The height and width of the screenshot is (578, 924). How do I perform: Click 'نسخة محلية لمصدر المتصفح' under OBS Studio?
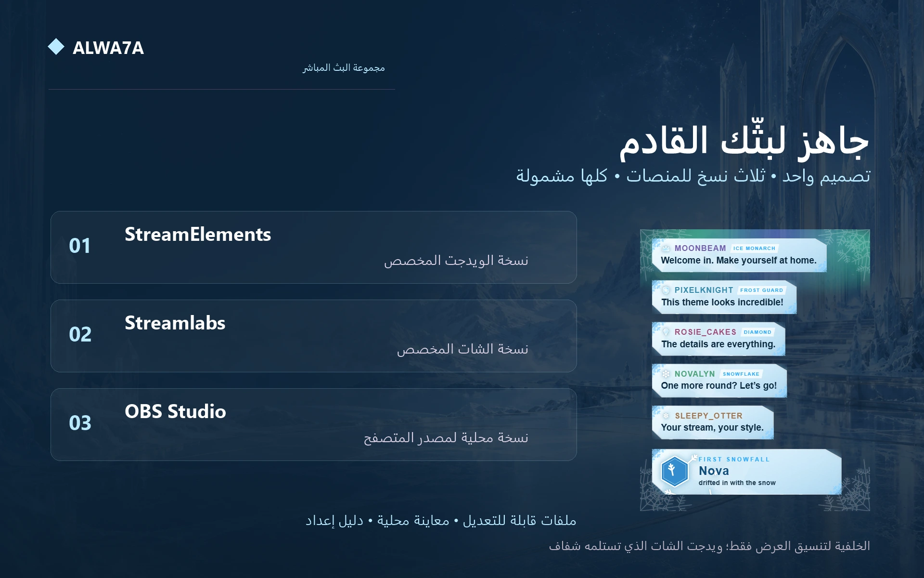(x=446, y=438)
